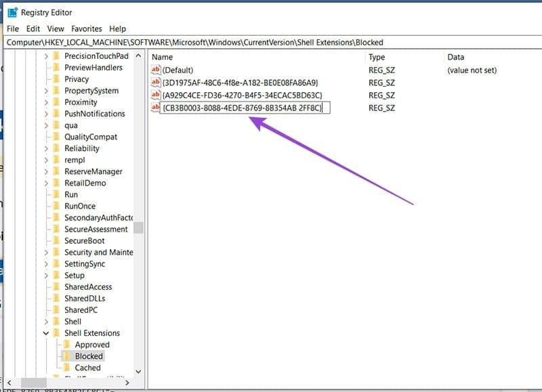Select the SecureBoot folder icon
The width and height of the screenshot is (542, 392).
56,241
